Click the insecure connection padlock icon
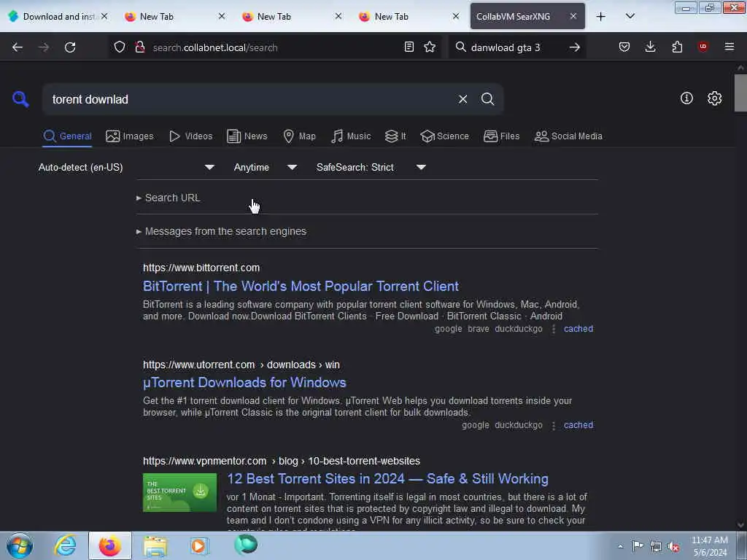747x560 pixels. (x=139, y=47)
